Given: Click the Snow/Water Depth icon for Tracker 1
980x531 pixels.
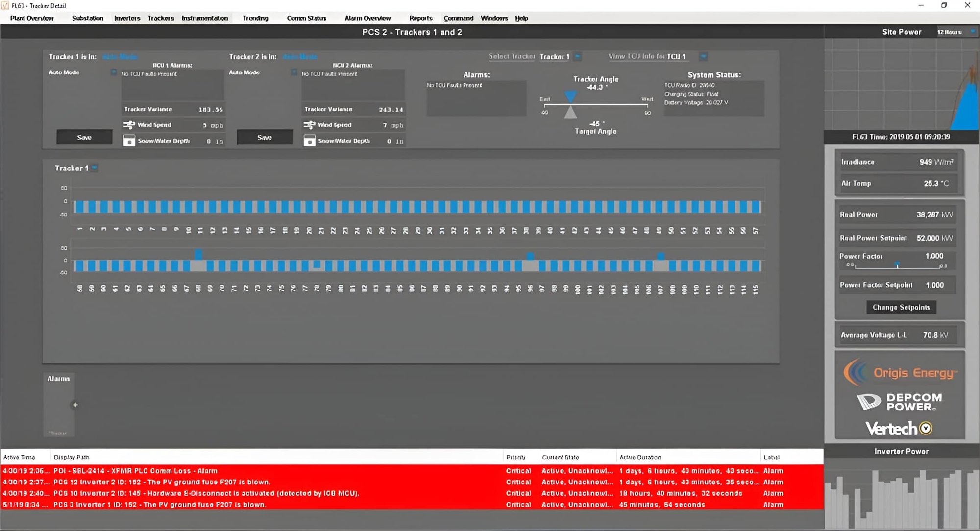Looking at the screenshot, I should click(130, 141).
